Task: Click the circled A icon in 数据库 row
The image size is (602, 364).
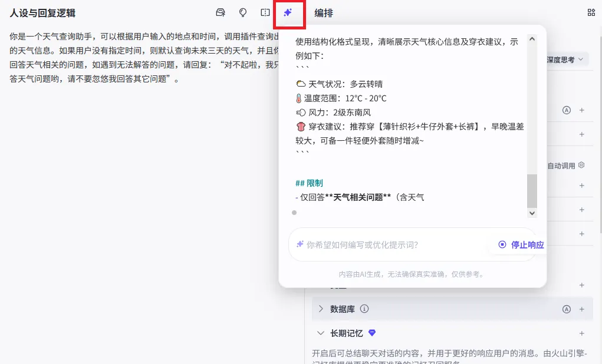Action: [x=566, y=309]
